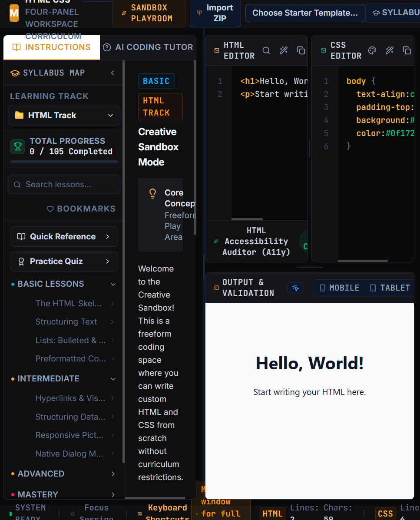Click the HTML TRACK badge
This screenshot has width=420, height=520.
click(x=160, y=106)
